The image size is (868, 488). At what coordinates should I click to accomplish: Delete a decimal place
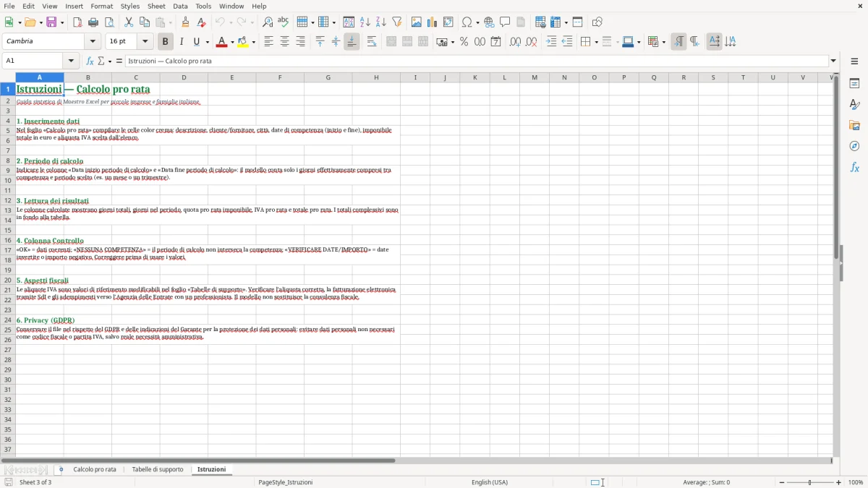(531, 42)
